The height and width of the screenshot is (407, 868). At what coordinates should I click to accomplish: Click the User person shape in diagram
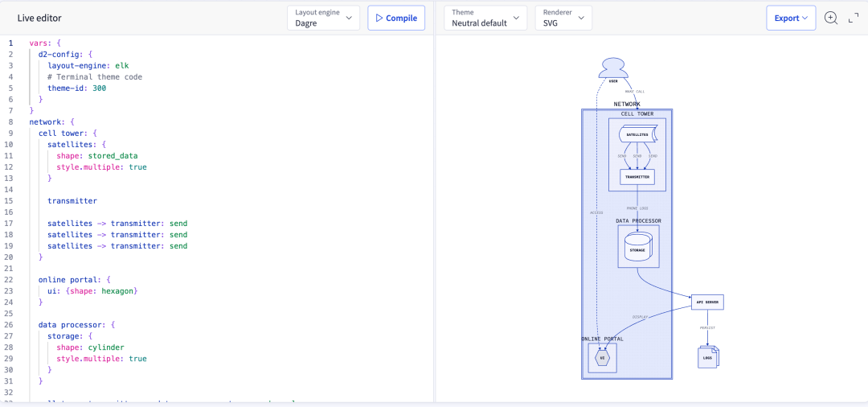612,68
